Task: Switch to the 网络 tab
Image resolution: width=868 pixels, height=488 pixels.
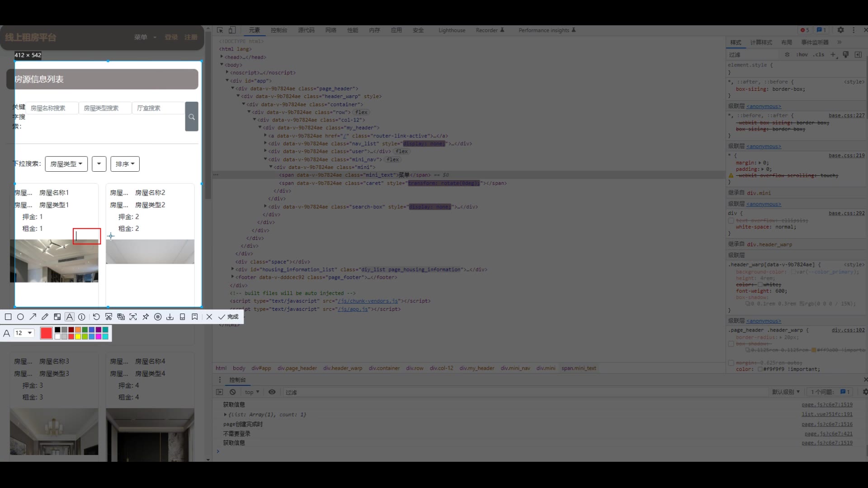Action: (331, 30)
